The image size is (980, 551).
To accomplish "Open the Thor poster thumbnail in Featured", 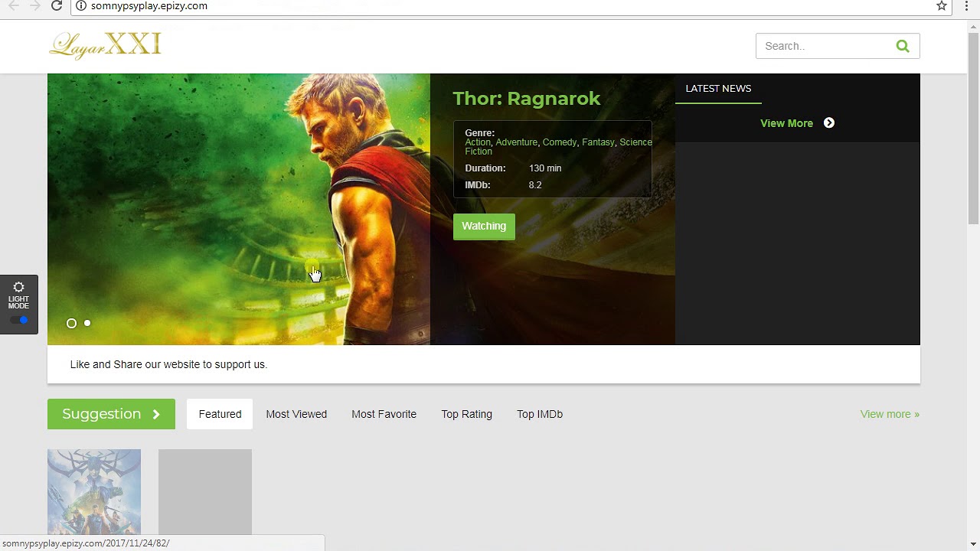I will click(x=94, y=491).
